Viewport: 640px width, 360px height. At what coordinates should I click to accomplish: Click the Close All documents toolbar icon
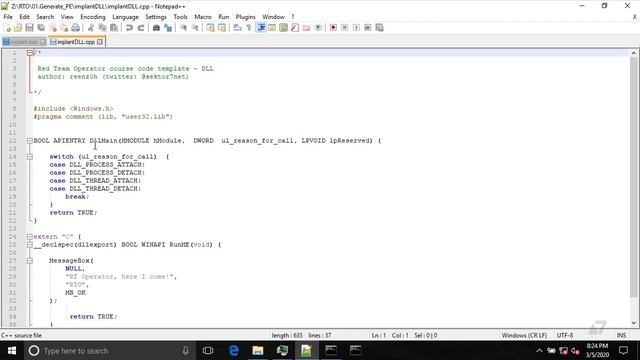(64, 28)
